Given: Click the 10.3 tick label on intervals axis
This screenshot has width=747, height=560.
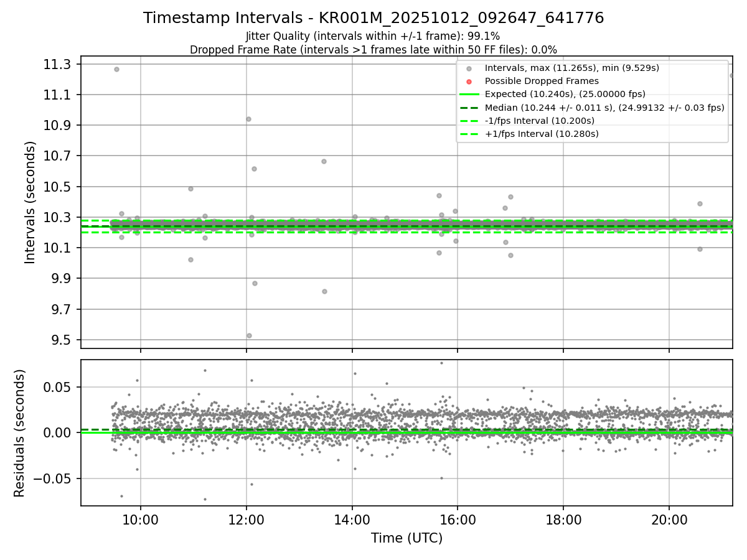Looking at the screenshot, I should point(59,218).
